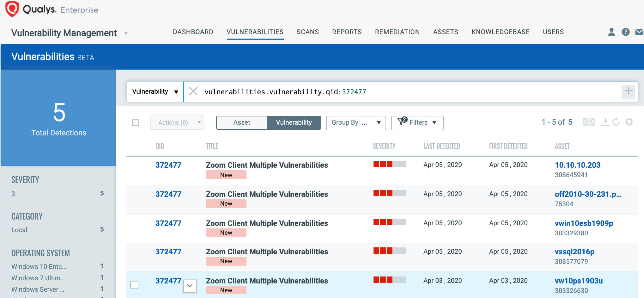Download the results list
Image resolution: width=644 pixels, height=298 pixels.
pos(605,122)
